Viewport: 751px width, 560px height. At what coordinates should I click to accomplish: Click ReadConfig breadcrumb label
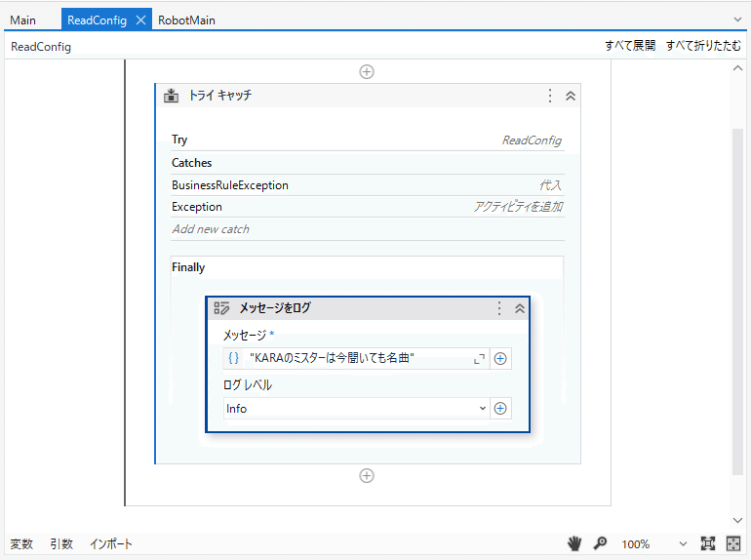pos(41,47)
